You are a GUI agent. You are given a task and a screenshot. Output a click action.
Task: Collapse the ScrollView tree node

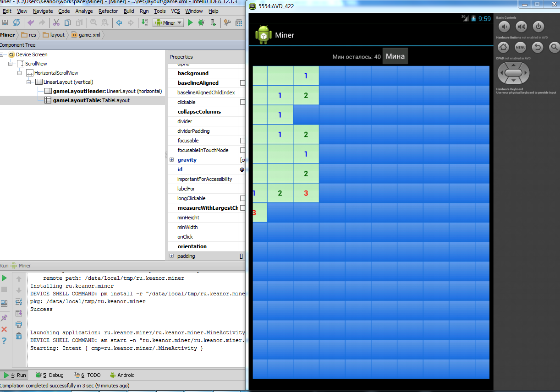11,64
